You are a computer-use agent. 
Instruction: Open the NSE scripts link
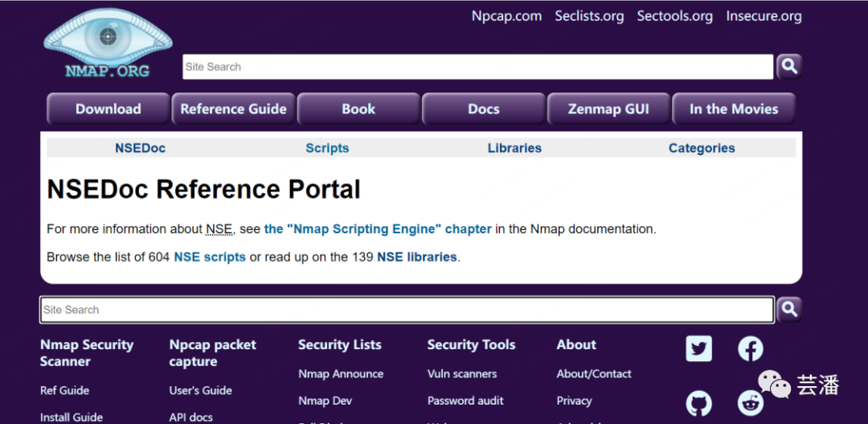(210, 257)
